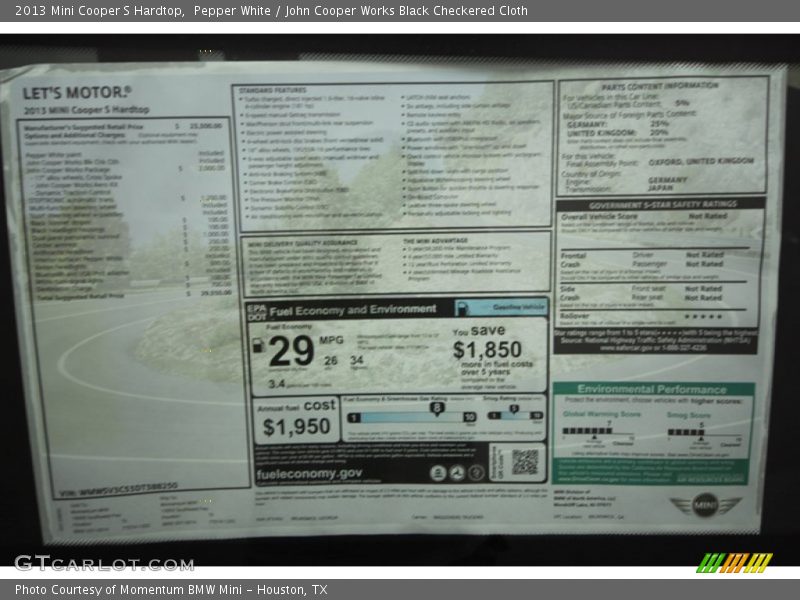Click the Government 5-Star Safety Ratings header

pos(662,203)
